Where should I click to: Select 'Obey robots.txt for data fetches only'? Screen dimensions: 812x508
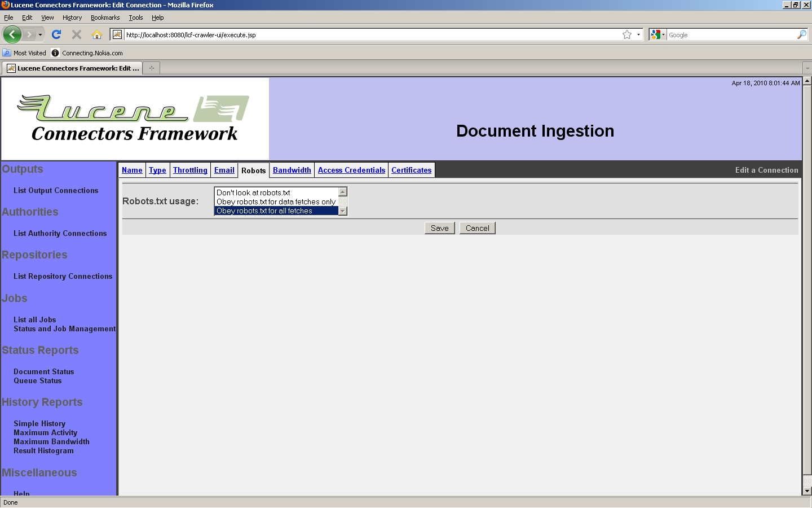coord(276,202)
